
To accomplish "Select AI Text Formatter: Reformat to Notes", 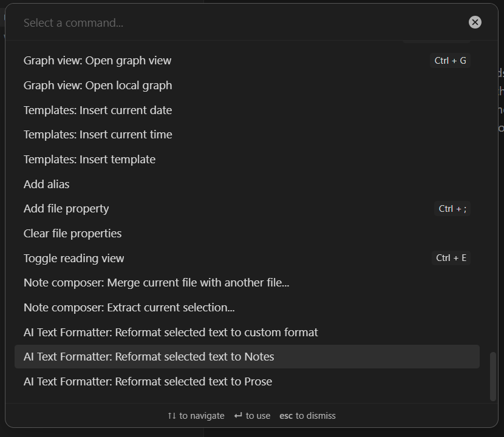I will [247, 357].
